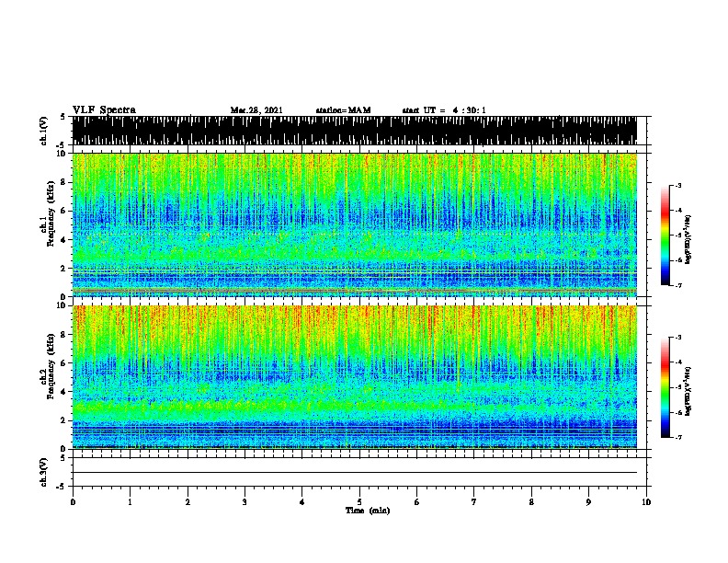Viewport: 728px width, 563px height.
Task: Click the flat ch.3 voltage trace line
Action: [355, 473]
